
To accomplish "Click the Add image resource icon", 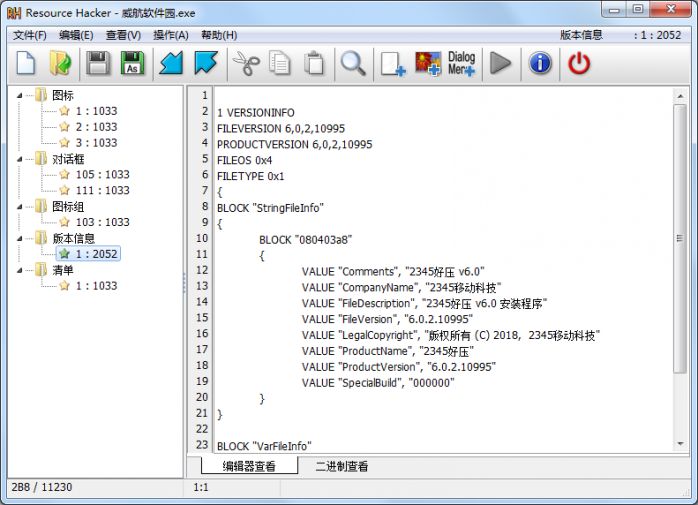I will coord(428,63).
